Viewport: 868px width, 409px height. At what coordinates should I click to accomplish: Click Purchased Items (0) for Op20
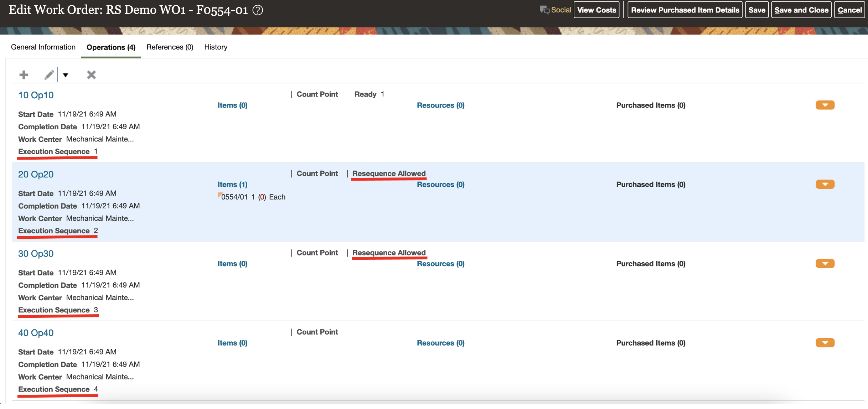click(651, 185)
